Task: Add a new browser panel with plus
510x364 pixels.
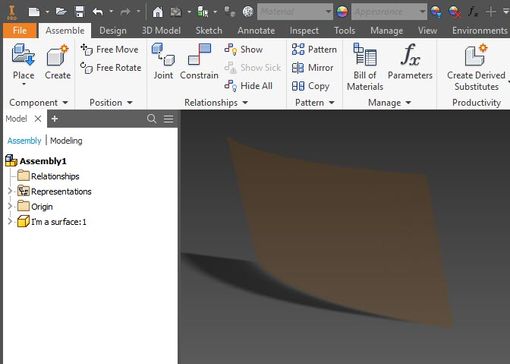Action: point(55,119)
